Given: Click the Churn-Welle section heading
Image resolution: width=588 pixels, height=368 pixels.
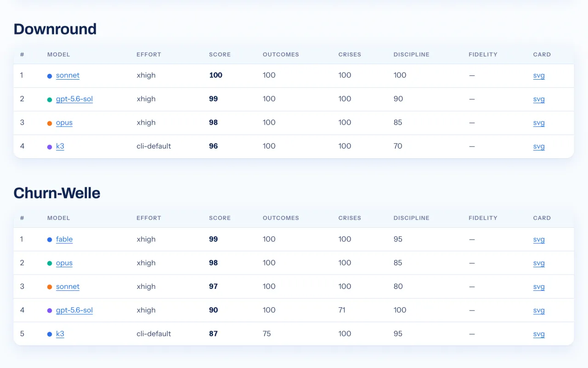Looking at the screenshot, I should (57, 193).
